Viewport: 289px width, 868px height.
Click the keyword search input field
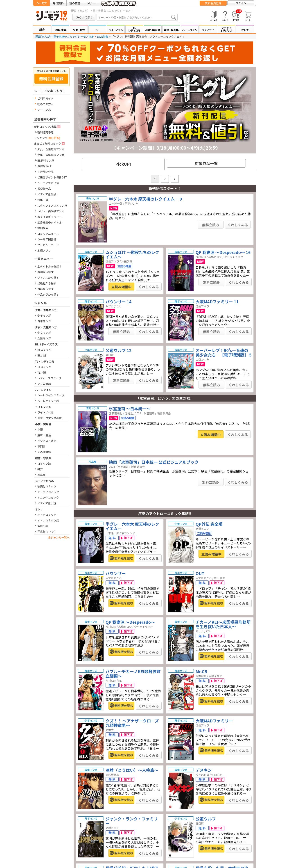click(133, 17)
